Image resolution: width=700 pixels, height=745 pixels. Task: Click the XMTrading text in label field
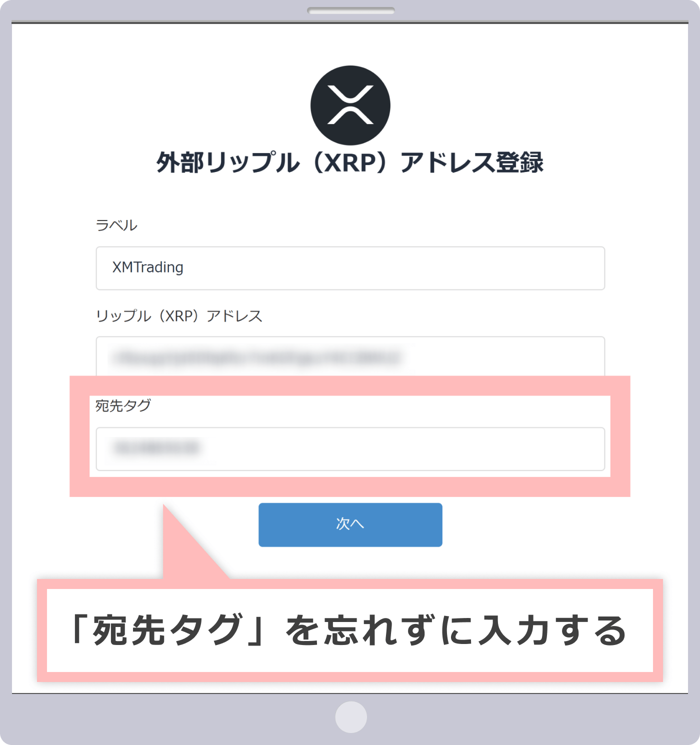(147, 267)
